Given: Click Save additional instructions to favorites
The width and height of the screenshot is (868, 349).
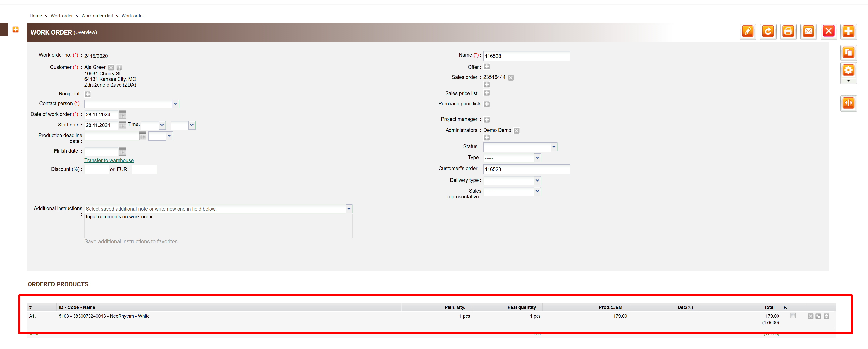Looking at the screenshot, I should (x=131, y=242).
